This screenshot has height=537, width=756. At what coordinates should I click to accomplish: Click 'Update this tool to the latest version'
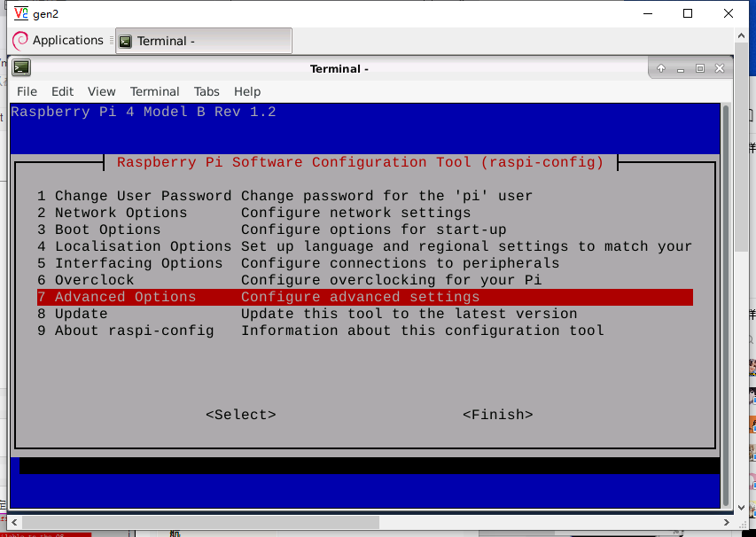tap(409, 314)
